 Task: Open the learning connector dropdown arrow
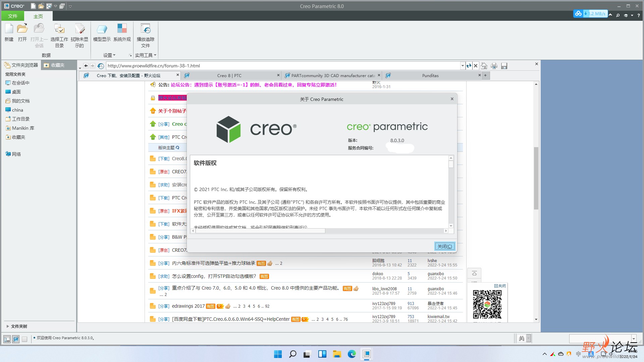coord(632,15)
